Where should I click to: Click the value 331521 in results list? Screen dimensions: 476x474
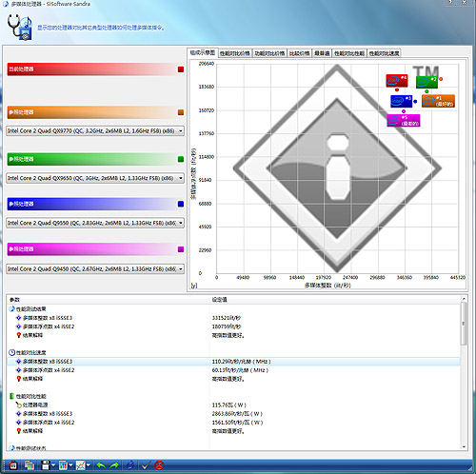227,318
